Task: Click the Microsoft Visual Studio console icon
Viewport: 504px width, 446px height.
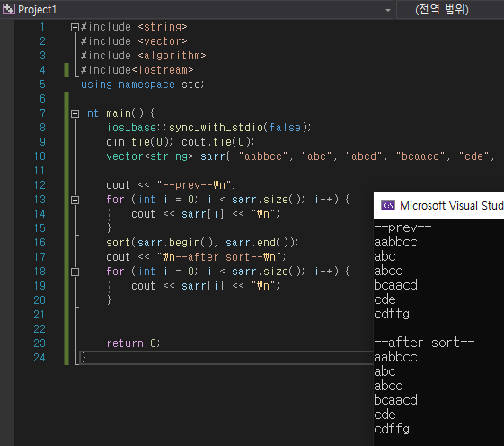Action: [x=387, y=205]
